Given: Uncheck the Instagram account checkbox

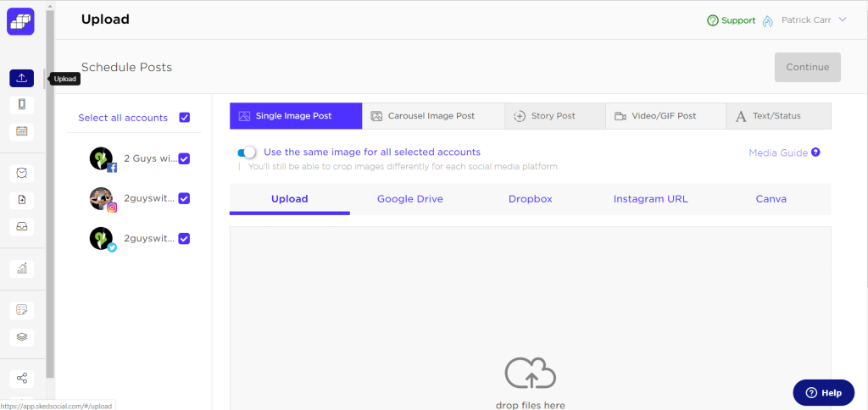Looking at the screenshot, I should coord(184,198).
